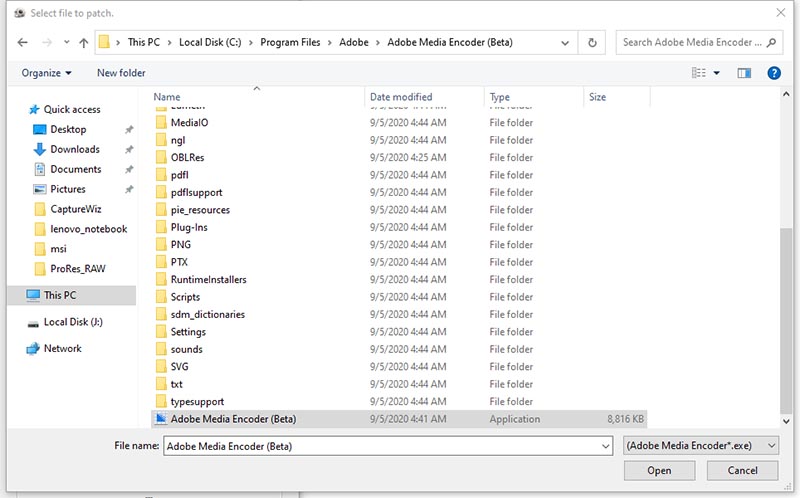Image resolution: width=800 pixels, height=498 pixels.
Task: Select the pie_resources folder icon
Action: click(x=161, y=210)
